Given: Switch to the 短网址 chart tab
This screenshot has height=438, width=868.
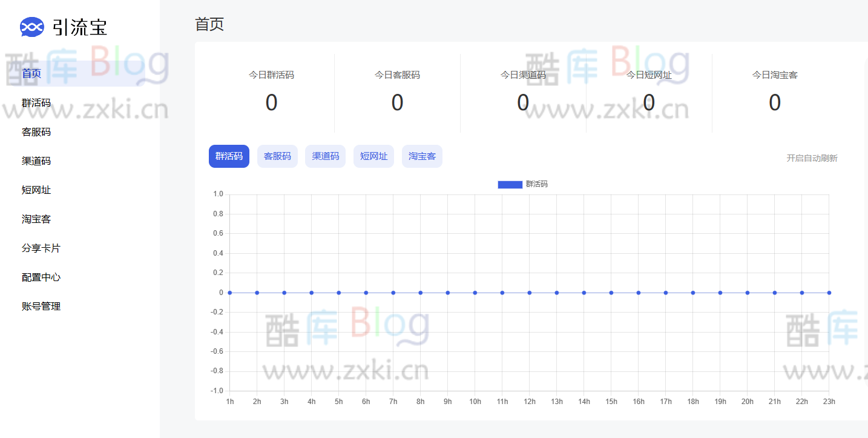Looking at the screenshot, I should (x=373, y=156).
